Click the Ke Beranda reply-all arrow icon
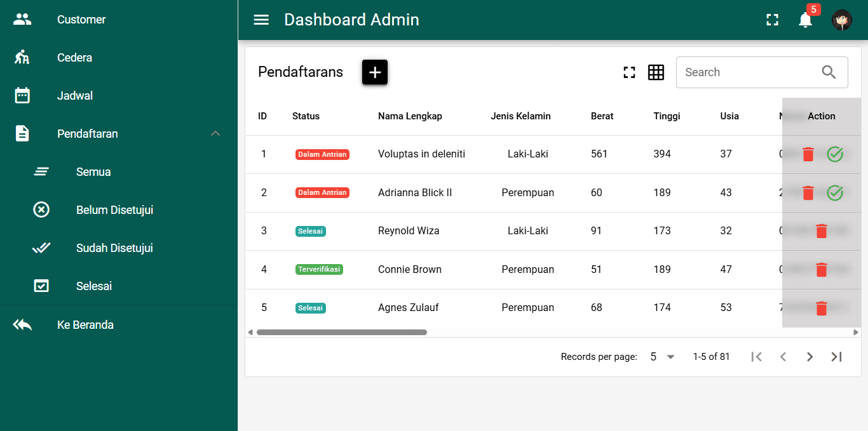868x431 pixels. coord(22,325)
